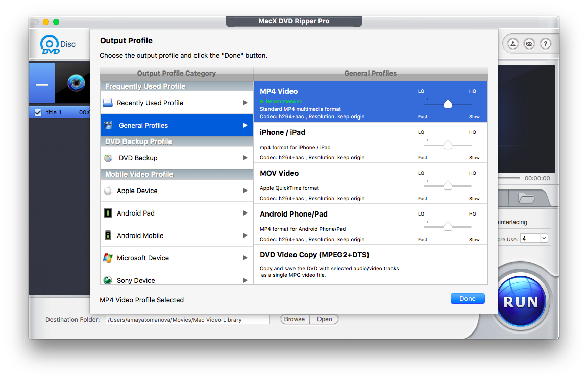
Task: Click the Open button
Action: pyautogui.click(x=325, y=319)
